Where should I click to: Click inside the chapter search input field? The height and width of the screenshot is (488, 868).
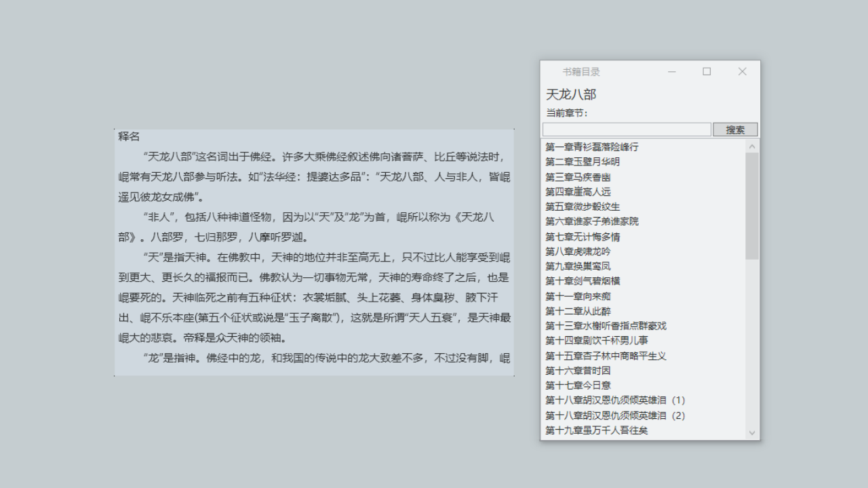pyautogui.click(x=624, y=129)
